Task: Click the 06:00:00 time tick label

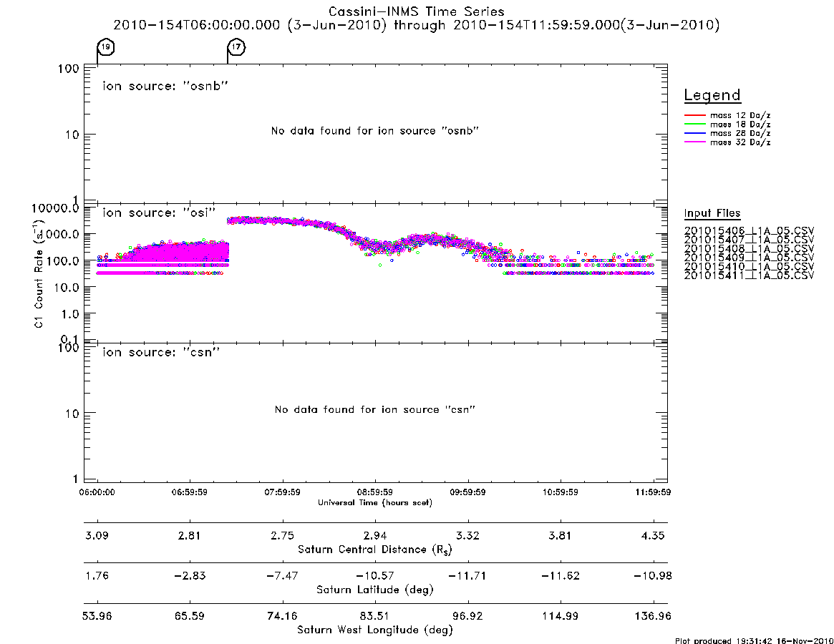Action: [97, 492]
